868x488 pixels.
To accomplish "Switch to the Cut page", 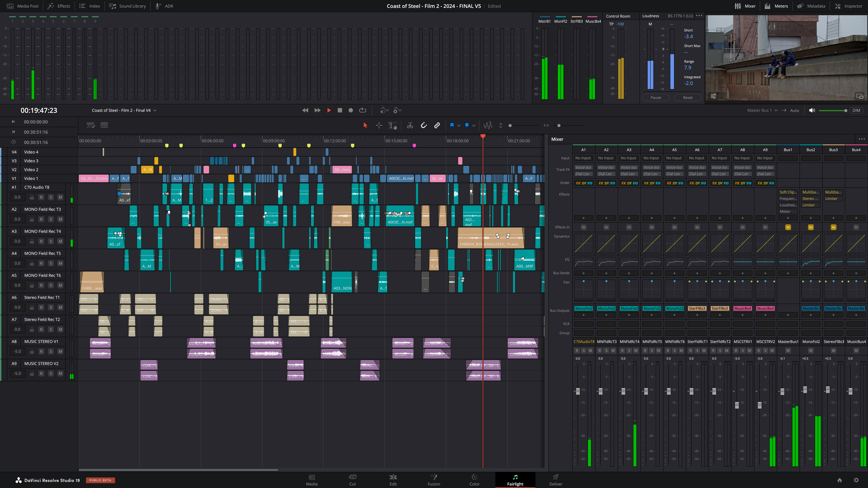I will tap(352, 480).
